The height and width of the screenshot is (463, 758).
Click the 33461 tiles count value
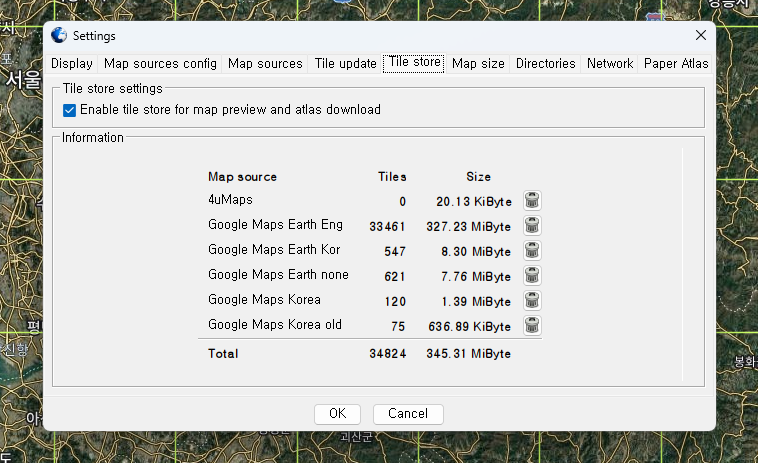(x=387, y=227)
